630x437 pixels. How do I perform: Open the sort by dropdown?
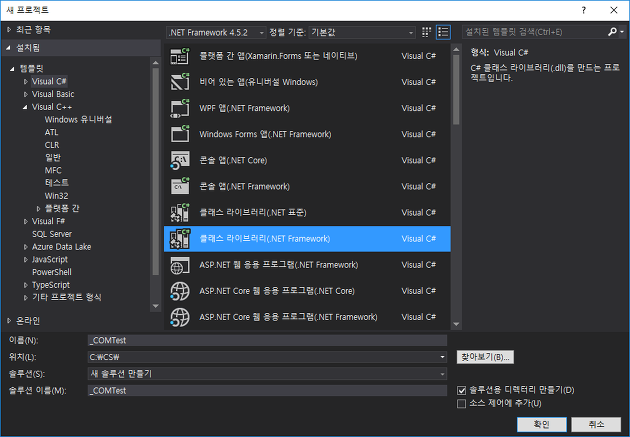362,33
